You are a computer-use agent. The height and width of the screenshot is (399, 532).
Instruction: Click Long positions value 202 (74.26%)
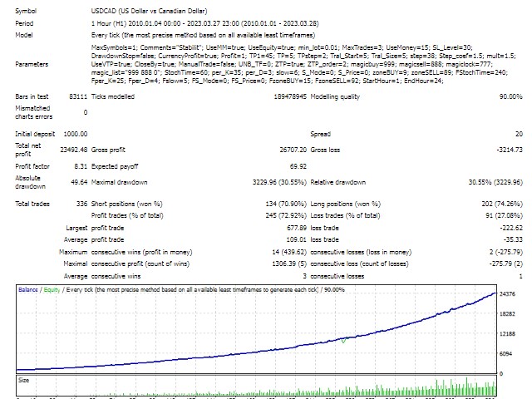coord(502,204)
